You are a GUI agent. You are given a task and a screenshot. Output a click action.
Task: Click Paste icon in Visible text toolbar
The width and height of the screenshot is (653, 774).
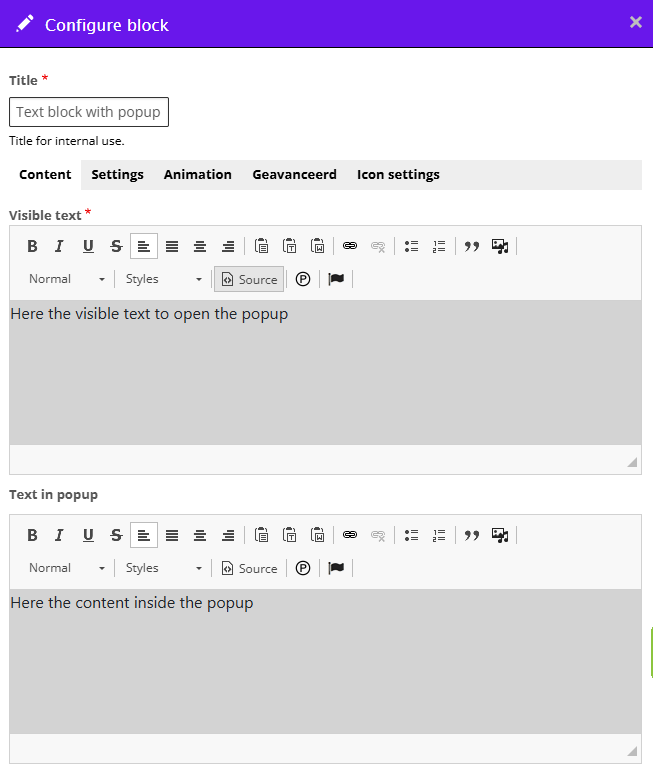coord(261,246)
